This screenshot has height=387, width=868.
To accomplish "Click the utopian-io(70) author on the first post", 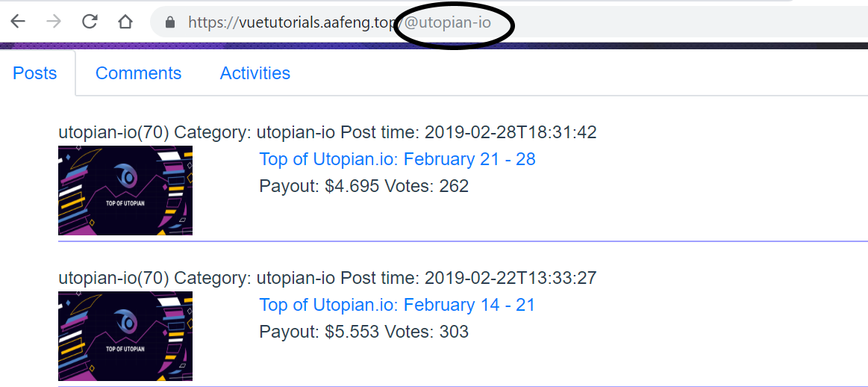I will (x=113, y=132).
